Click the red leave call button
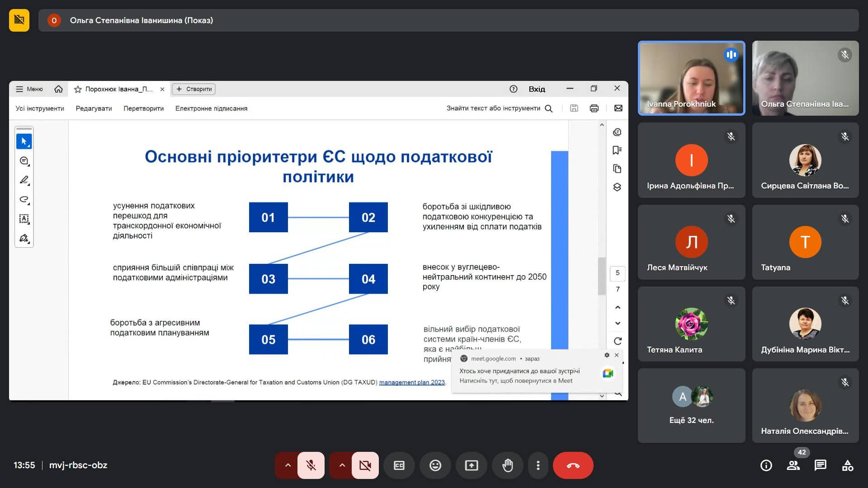 [573, 465]
